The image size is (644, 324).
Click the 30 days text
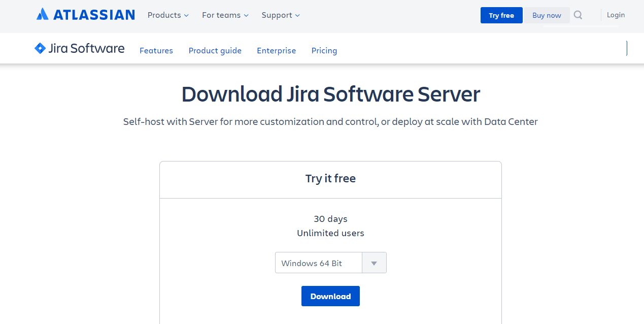coord(330,219)
